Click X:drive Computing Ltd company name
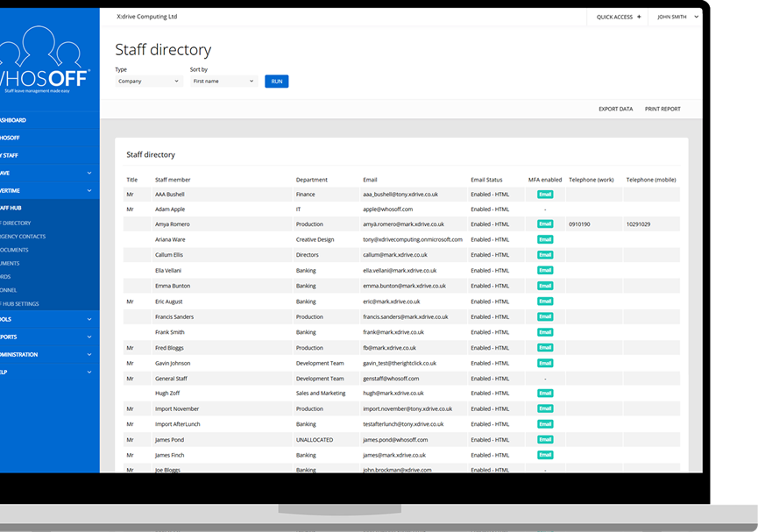 [147, 17]
